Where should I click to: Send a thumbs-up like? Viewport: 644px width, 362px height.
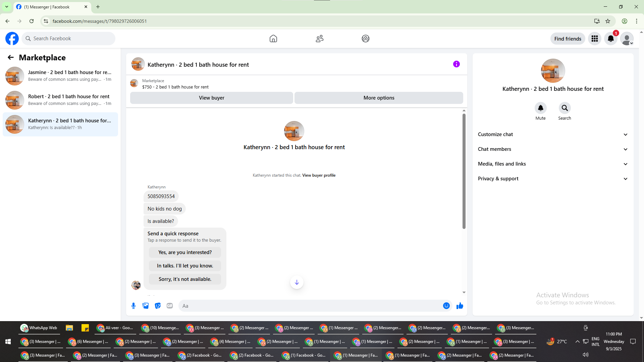coord(460,306)
